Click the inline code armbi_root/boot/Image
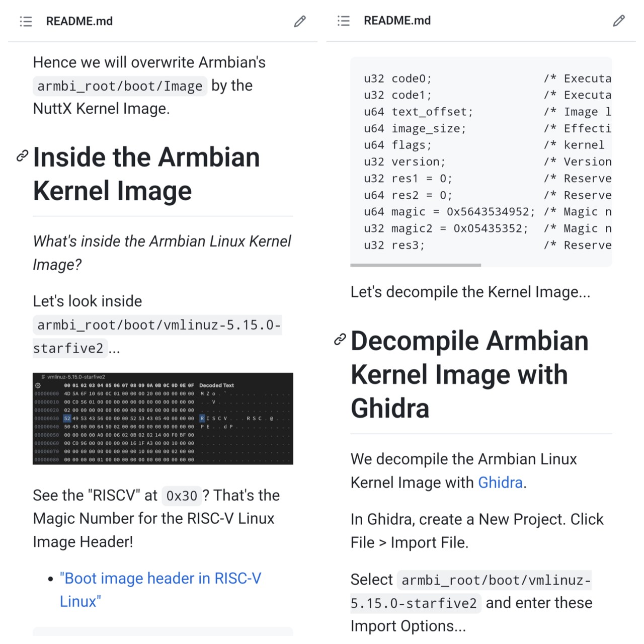This screenshot has width=644, height=644. pos(120,86)
